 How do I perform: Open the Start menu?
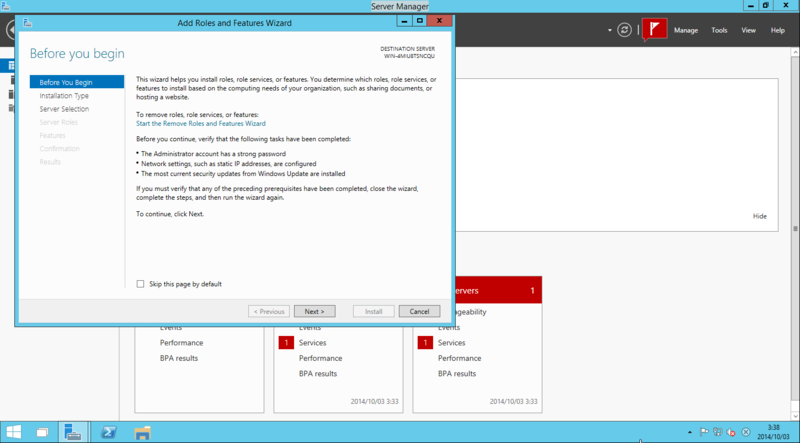point(14,432)
